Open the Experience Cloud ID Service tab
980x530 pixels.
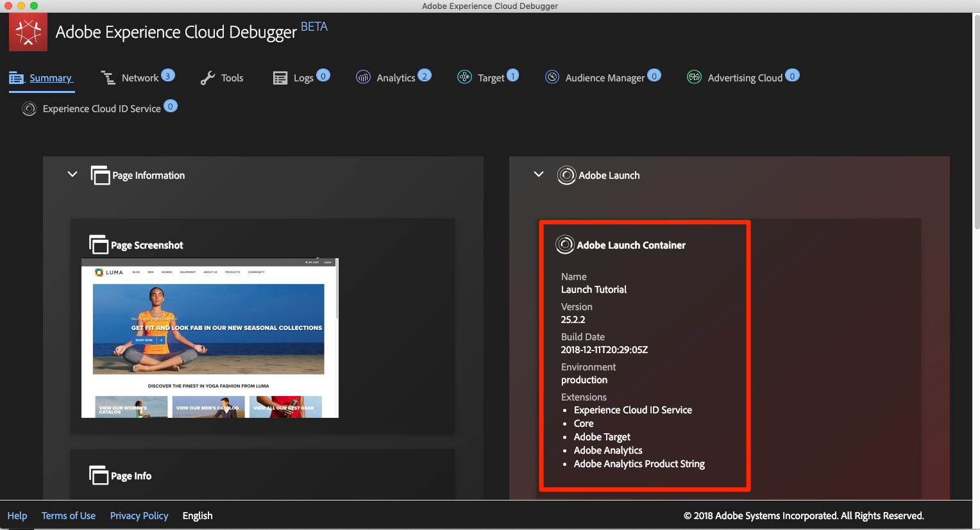(x=99, y=108)
